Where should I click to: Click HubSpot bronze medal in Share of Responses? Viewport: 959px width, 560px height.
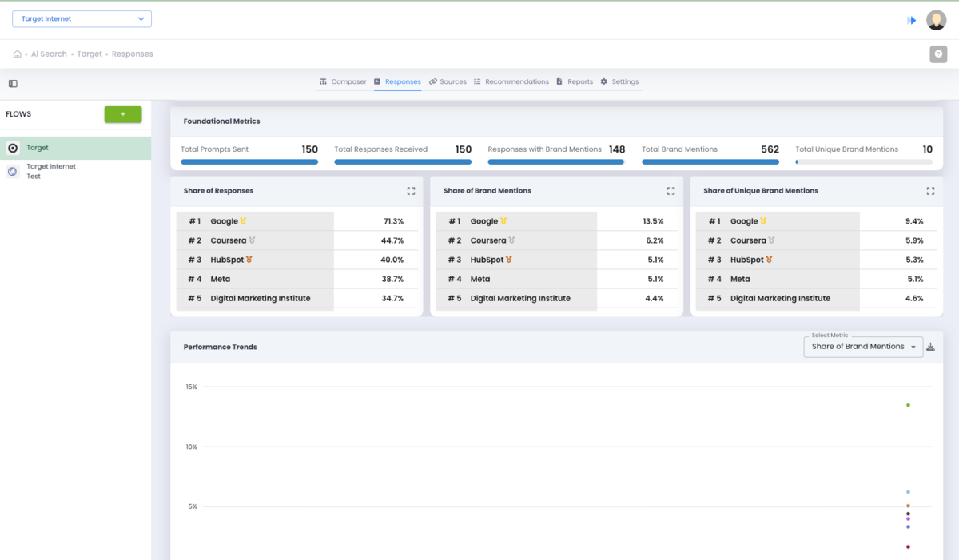coord(249,260)
